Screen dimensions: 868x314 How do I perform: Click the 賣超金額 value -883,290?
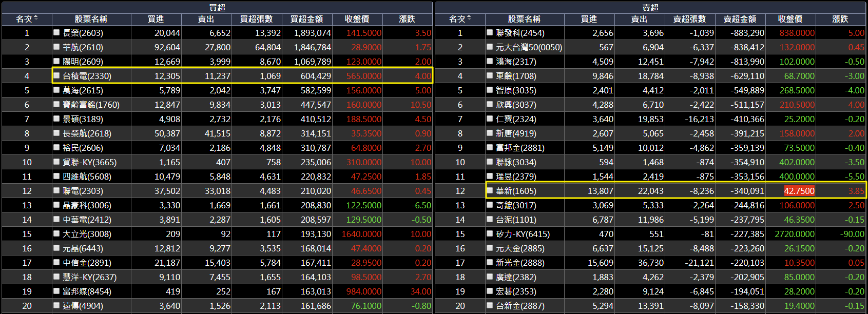point(747,33)
